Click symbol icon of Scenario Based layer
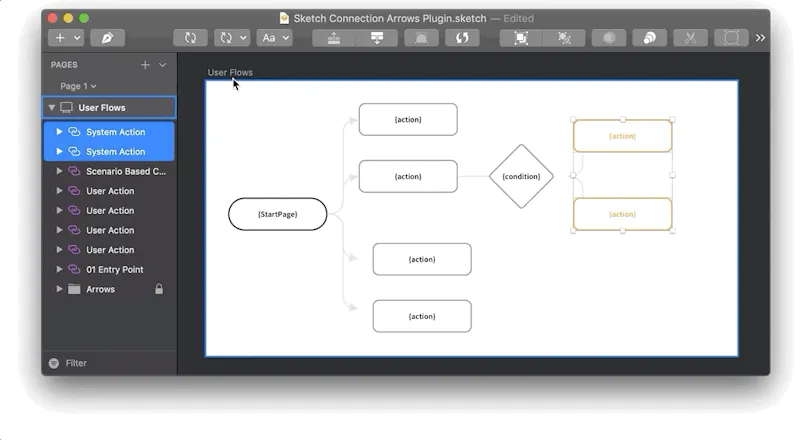 point(74,171)
